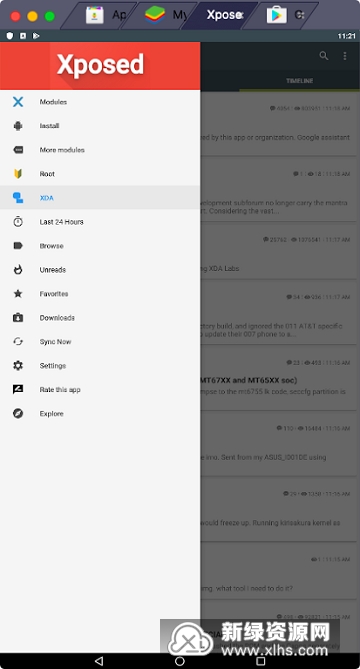Click the Root shield icon
360x669 pixels.
coord(18,174)
